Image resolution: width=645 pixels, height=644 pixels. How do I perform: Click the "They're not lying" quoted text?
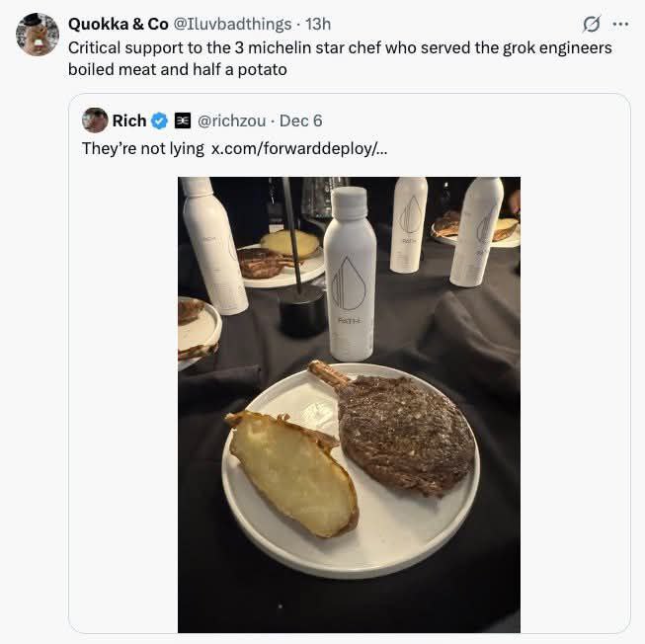142,148
